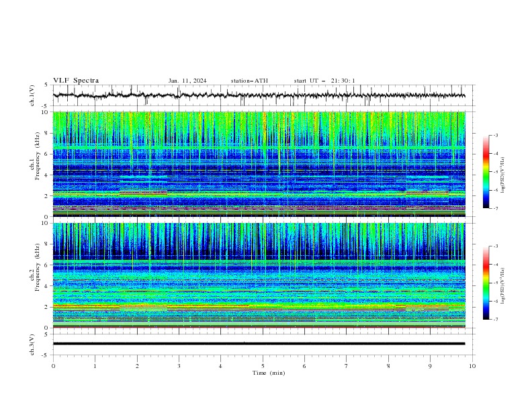Click the "3" tick on the time axis
Viewport: 532px width, 411px height.
click(x=179, y=366)
